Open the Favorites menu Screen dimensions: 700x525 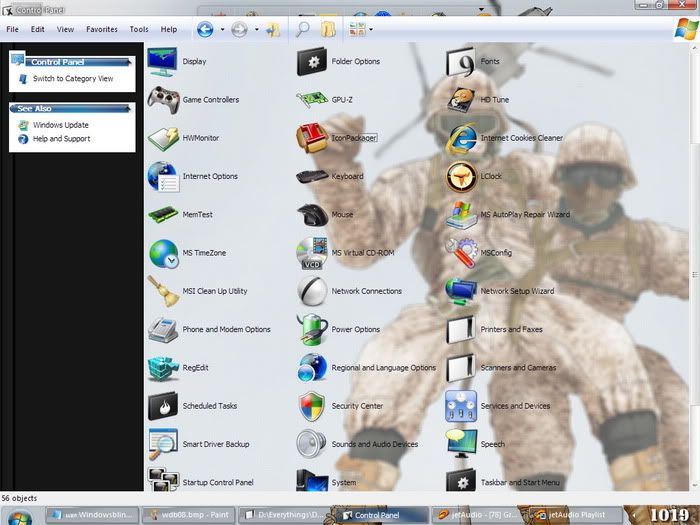point(102,29)
